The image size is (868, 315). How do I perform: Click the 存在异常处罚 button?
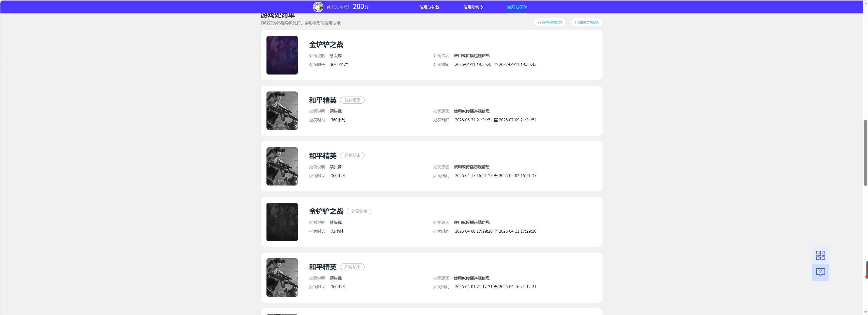[550, 22]
